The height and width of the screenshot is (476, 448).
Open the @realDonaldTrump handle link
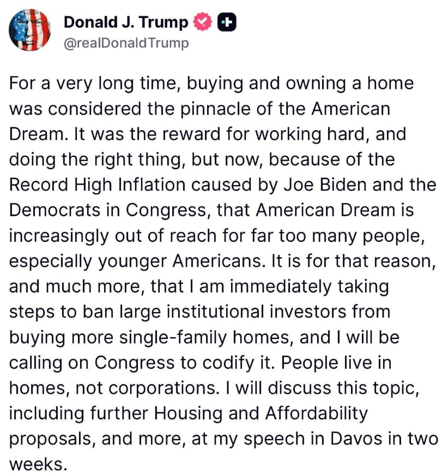click(126, 43)
